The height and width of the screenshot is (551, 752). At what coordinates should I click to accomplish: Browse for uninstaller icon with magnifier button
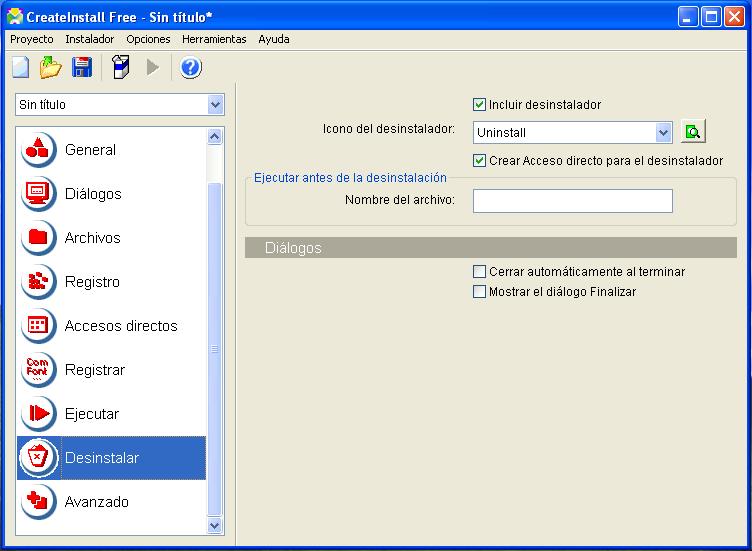click(693, 132)
